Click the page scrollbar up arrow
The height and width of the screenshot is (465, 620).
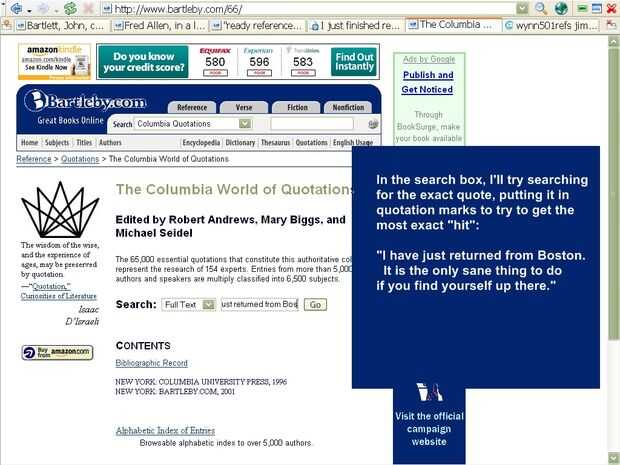tap(614, 41)
